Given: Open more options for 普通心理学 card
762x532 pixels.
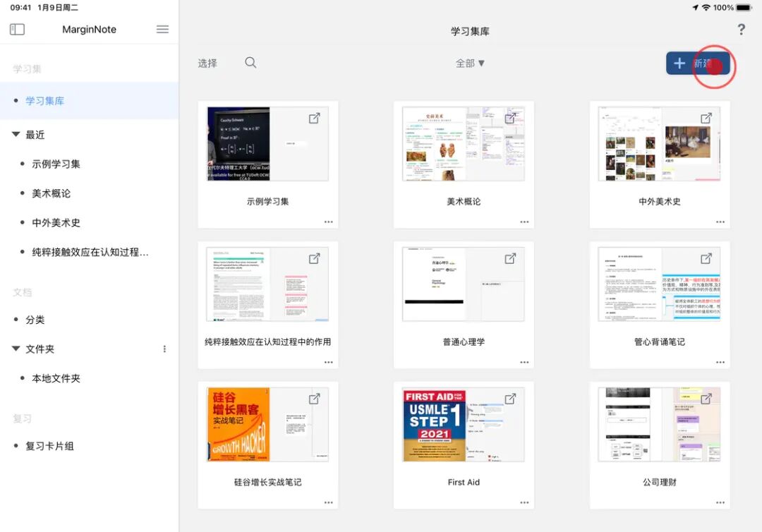Looking at the screenshot, I should pyautogui.click(x=524, y=363).
